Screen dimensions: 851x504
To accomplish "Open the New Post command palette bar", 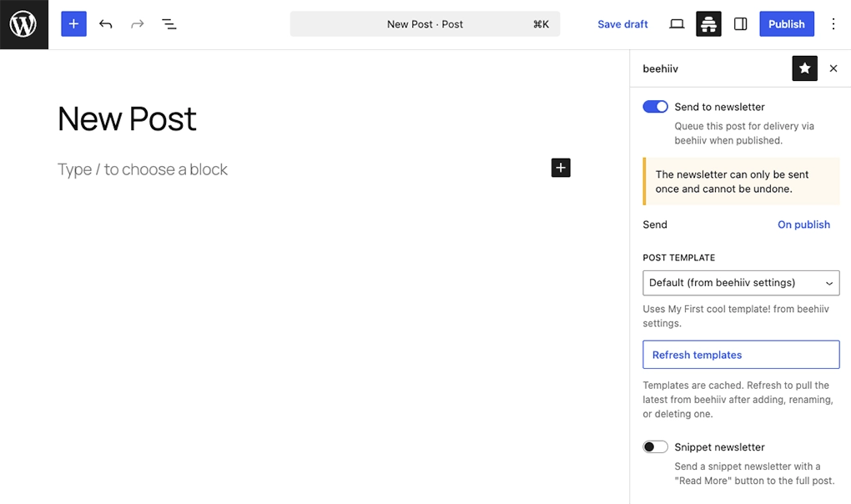I will [x=425, y=24].
